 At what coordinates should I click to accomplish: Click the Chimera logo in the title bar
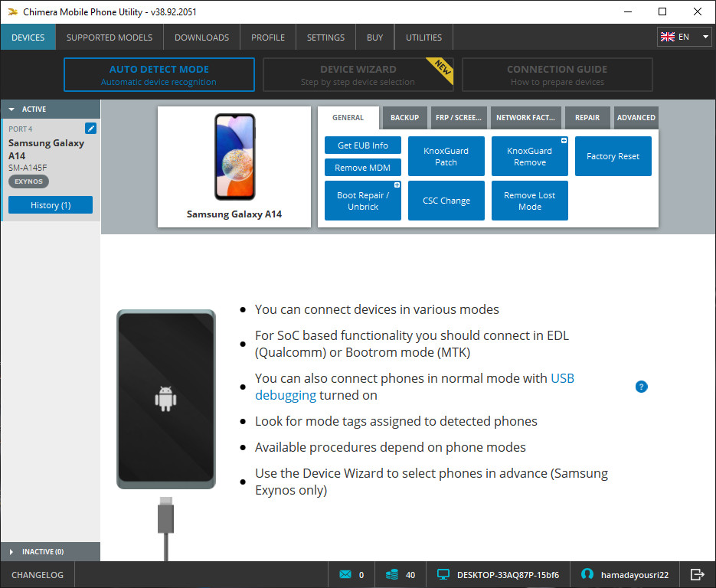click(x=12, y=12)
